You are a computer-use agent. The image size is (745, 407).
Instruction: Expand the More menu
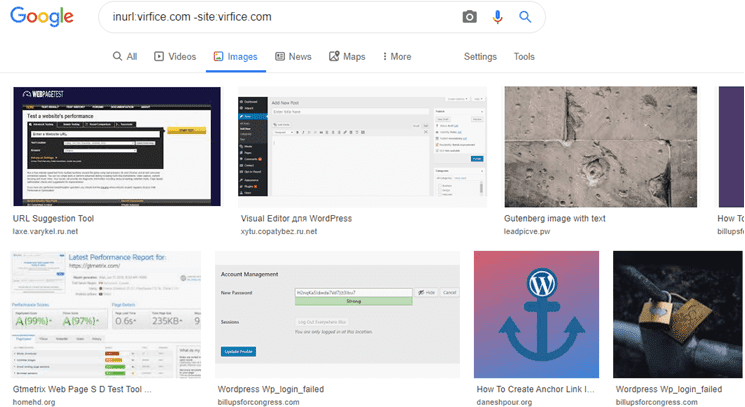397,57
